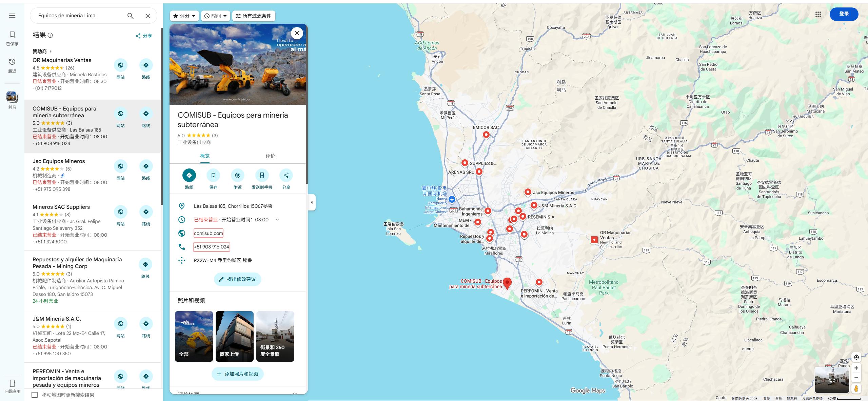Click the Nearby icon in COMISUB panel
868x401 pixels.
click(238, 175)
